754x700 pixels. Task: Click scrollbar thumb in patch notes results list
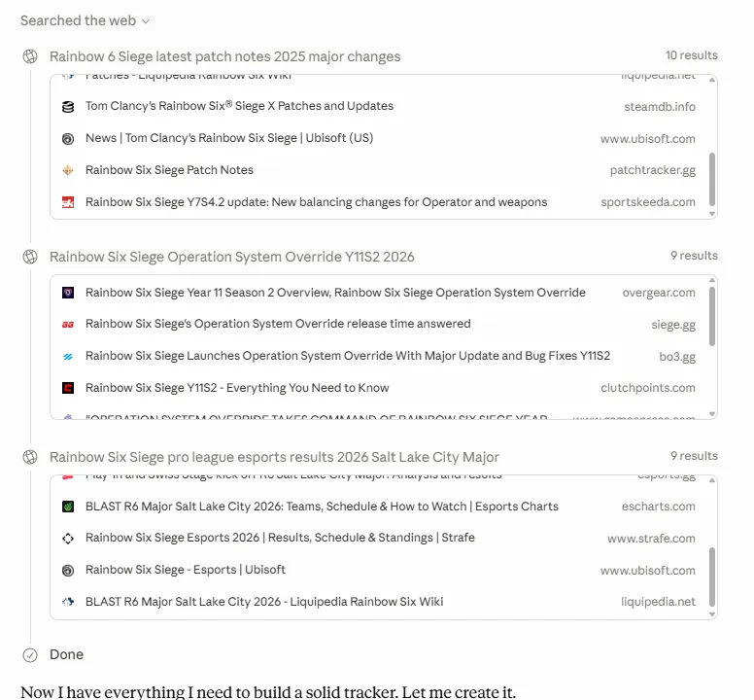712,180
